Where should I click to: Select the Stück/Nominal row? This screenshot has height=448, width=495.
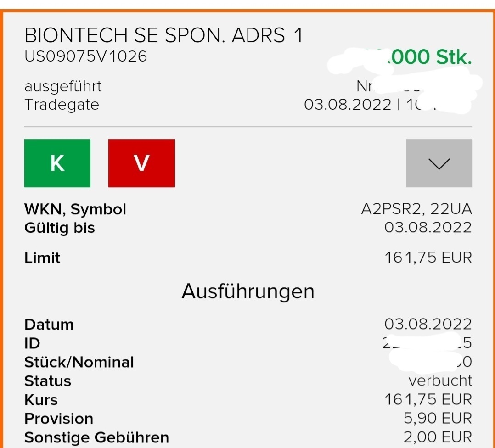coord(79,362)
